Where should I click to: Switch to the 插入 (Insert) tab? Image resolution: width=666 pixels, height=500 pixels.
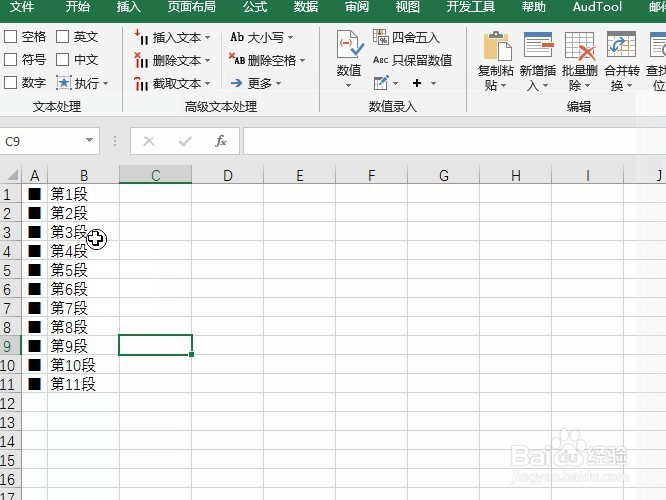(x=129, y=7)
